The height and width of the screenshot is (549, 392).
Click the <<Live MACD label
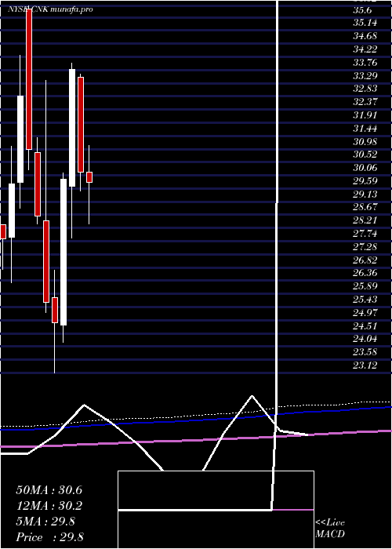[330, 529]
